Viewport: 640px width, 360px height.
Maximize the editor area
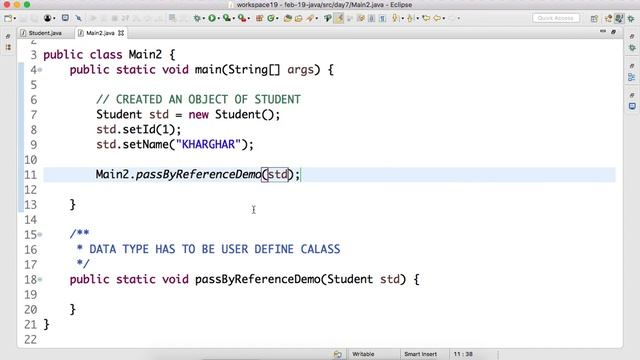(613, 32)
